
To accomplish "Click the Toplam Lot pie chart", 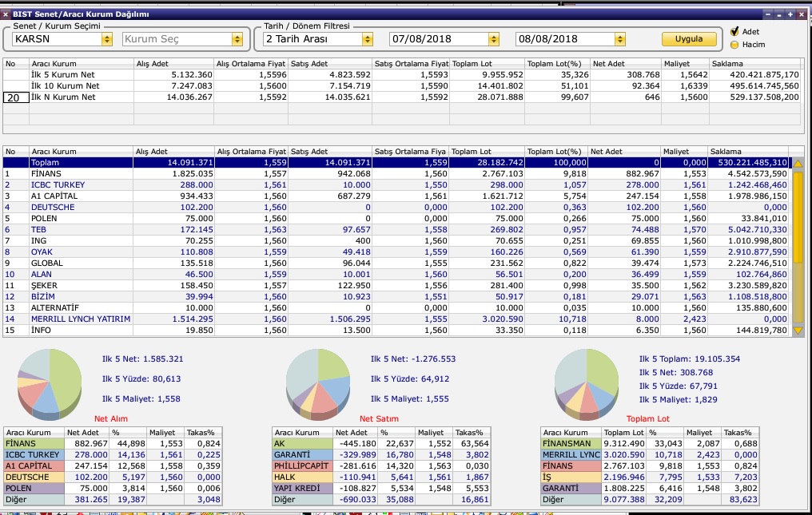I will (586, 383).
